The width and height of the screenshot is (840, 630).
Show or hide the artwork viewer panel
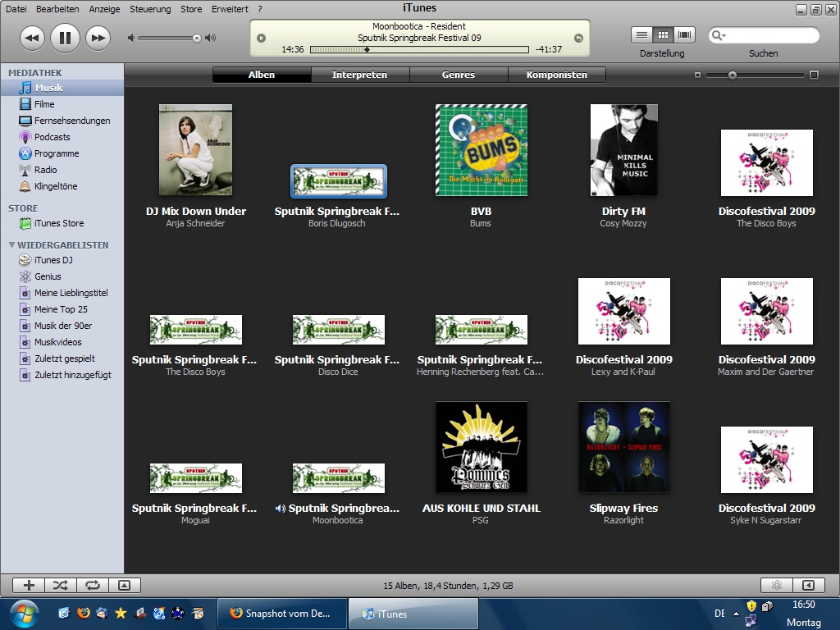pyautogui.click(x=124, y=585)
